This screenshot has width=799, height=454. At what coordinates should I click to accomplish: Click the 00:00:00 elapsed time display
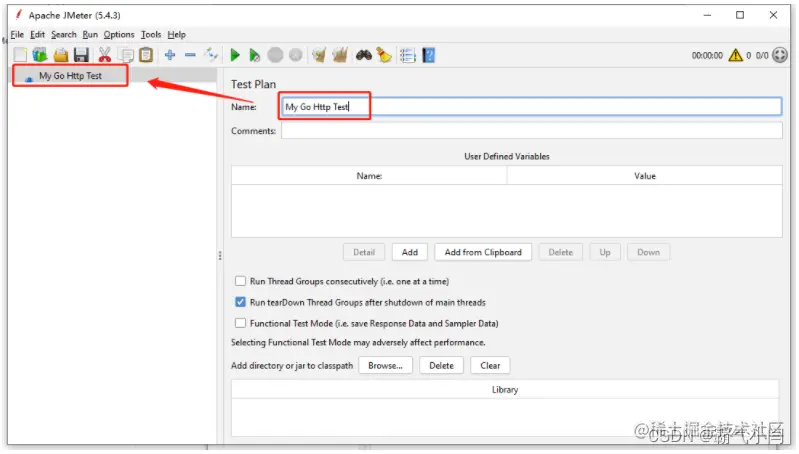707,55
